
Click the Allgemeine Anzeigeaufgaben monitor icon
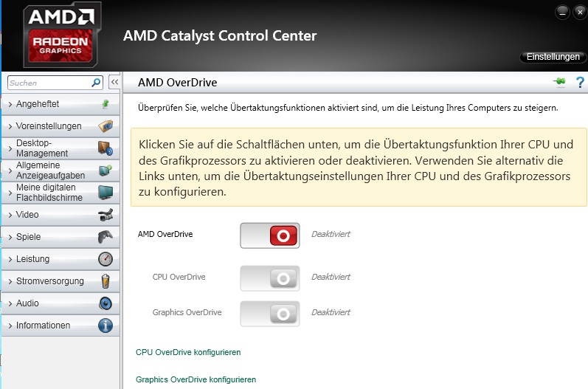click(106, 171)
